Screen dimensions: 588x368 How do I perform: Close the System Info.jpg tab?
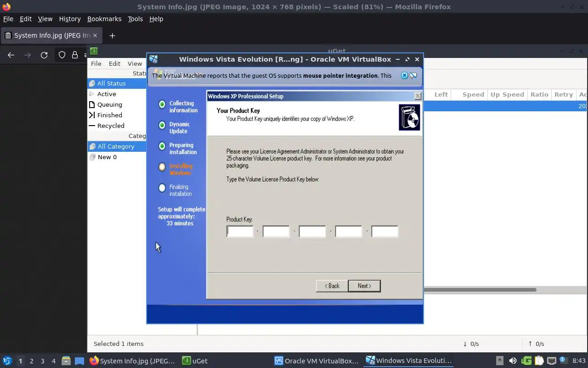tap(96, 35)
